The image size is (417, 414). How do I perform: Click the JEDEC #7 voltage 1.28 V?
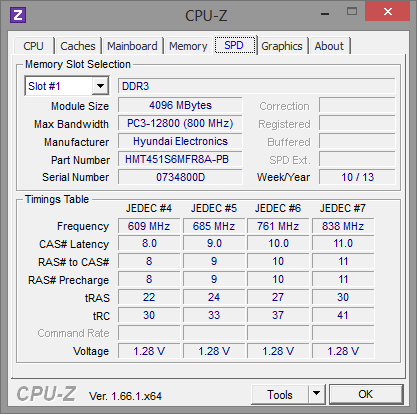coord(343,351)
